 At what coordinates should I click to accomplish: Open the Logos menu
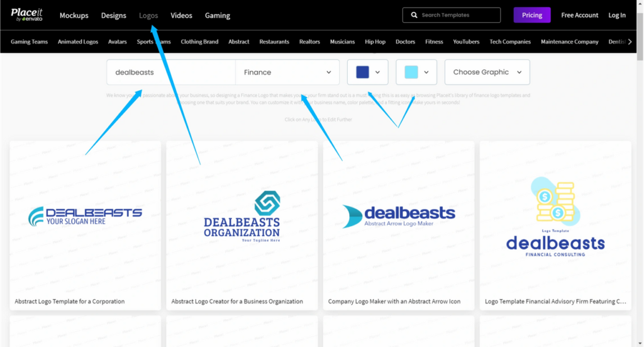[x=148, y=15]
